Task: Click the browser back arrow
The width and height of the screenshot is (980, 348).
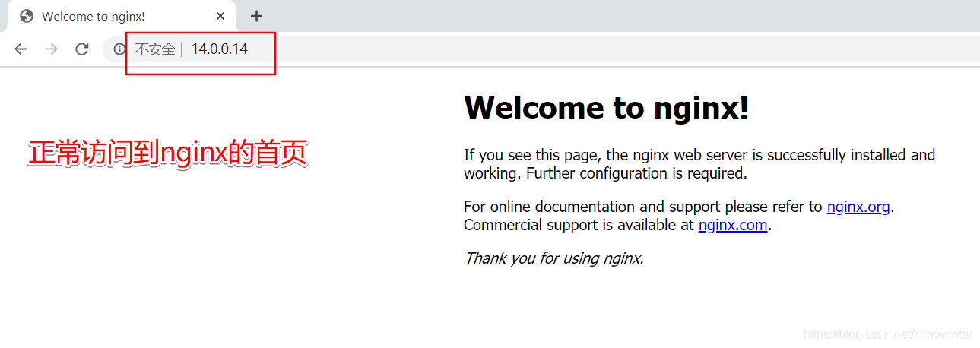Action: pyautogui.click(x=21, y=49)
